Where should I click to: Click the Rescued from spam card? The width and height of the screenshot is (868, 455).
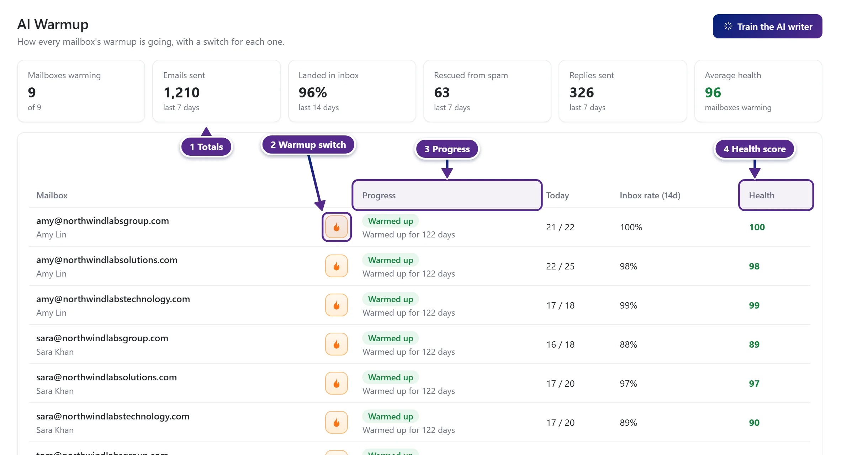coord(487,91)
